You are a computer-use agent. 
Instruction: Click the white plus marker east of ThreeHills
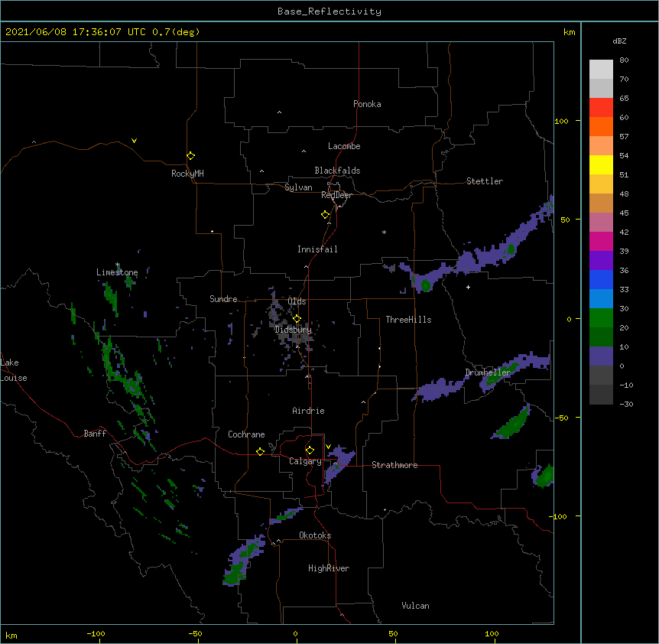pos(468,287)
